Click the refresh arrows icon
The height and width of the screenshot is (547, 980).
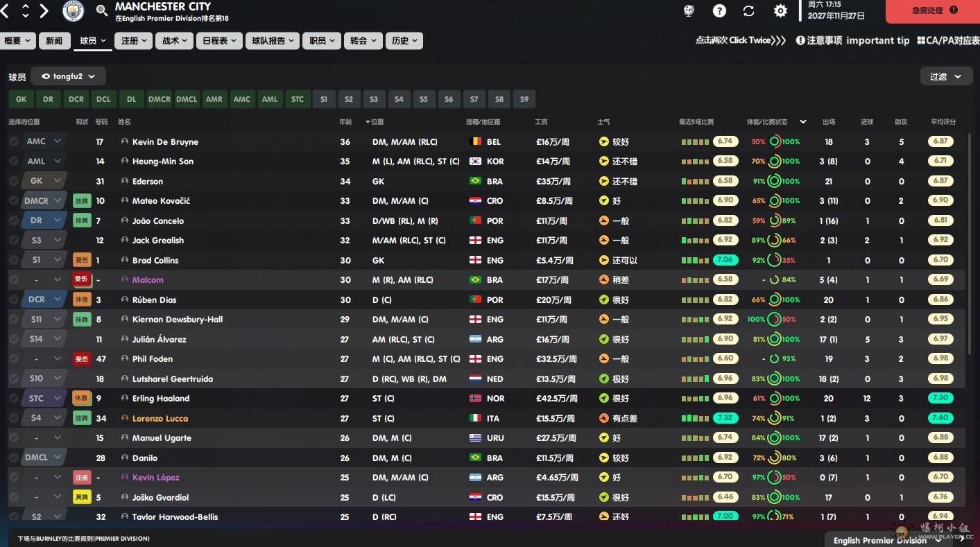click(x=748, y=11)
